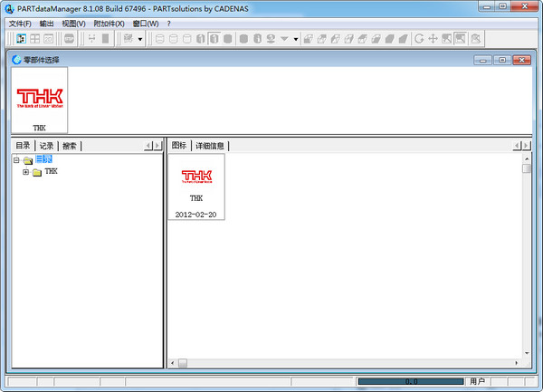The width and height of the screenshot is (543, 392).
Task: Open the 窗口(W) menu
Action: pyautogui.click(x=146, y=24)
